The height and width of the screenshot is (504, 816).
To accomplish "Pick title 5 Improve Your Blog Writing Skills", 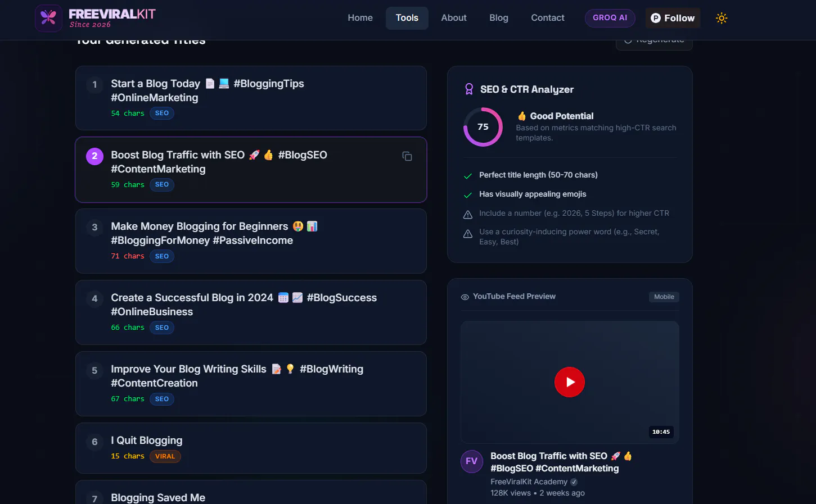I will pos(251,384).
